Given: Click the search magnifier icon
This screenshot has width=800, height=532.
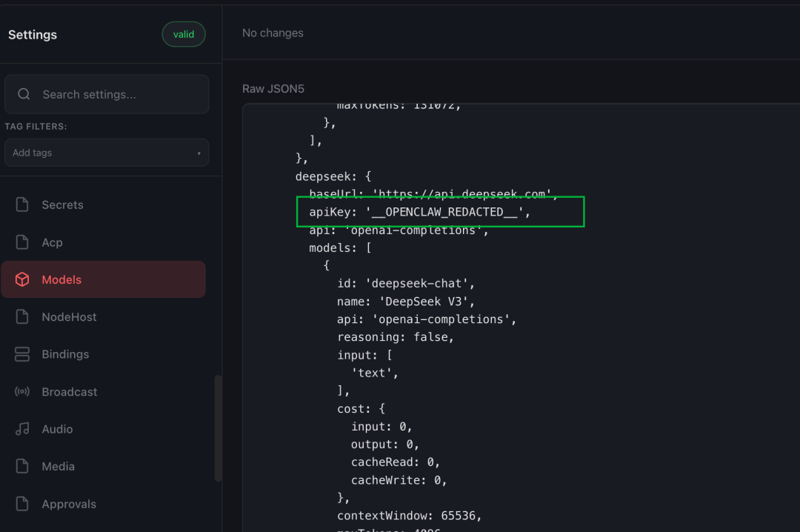Looking at the screenshot, I should [24, 94].
